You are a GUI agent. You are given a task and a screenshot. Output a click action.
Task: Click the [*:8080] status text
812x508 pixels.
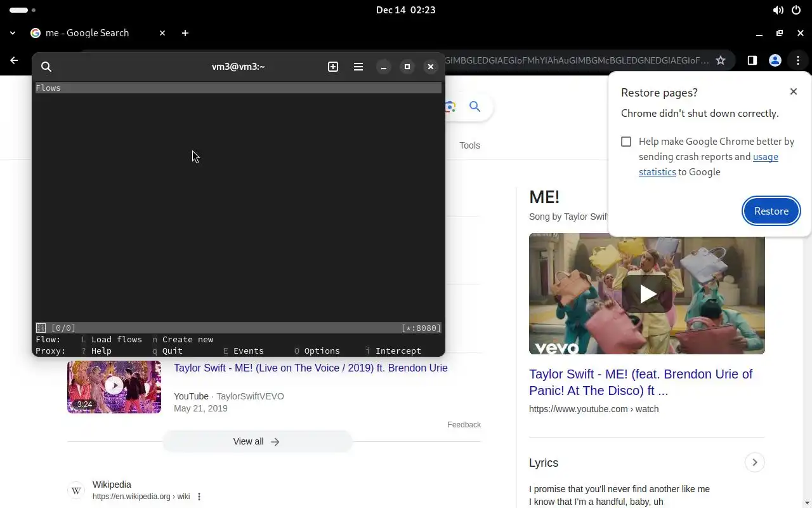pyautogui.click(x=421, y=328)
